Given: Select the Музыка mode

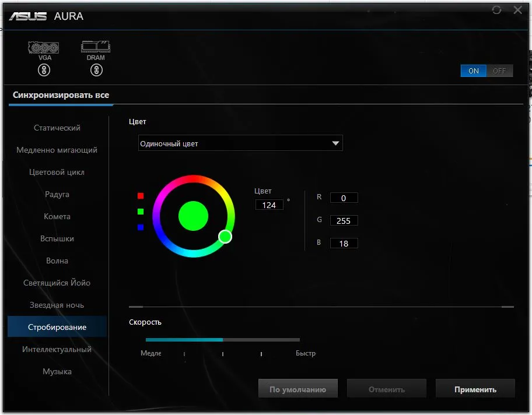Looking at the screenshot, I should 57,371.
